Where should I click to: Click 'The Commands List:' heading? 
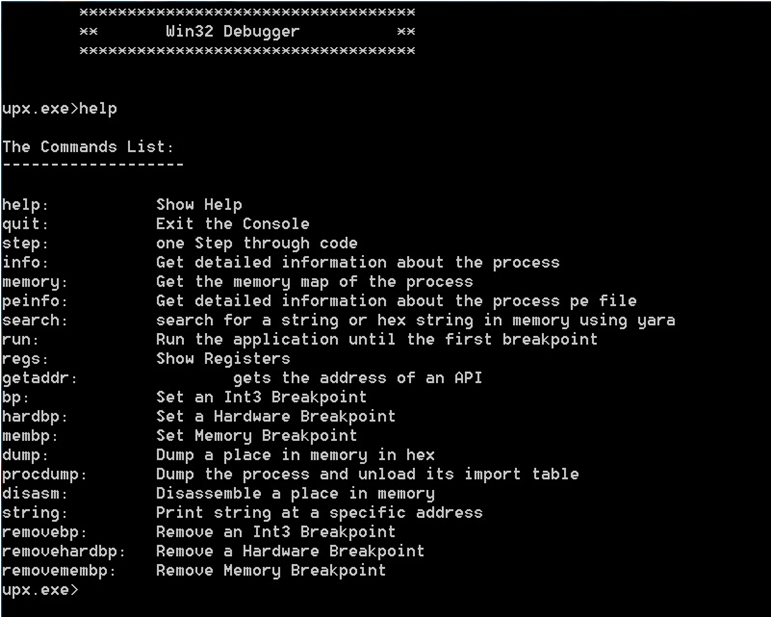pyautogui.click(x=88, y=147)
